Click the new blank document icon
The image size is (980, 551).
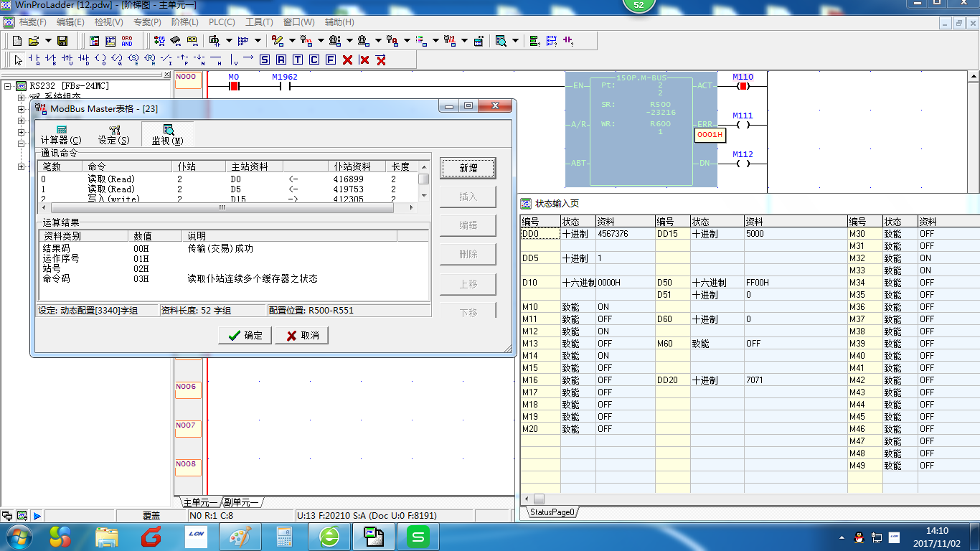(17, 41)
